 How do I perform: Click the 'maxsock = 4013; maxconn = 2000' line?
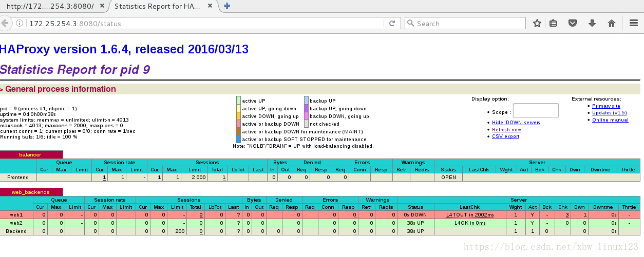62,125
